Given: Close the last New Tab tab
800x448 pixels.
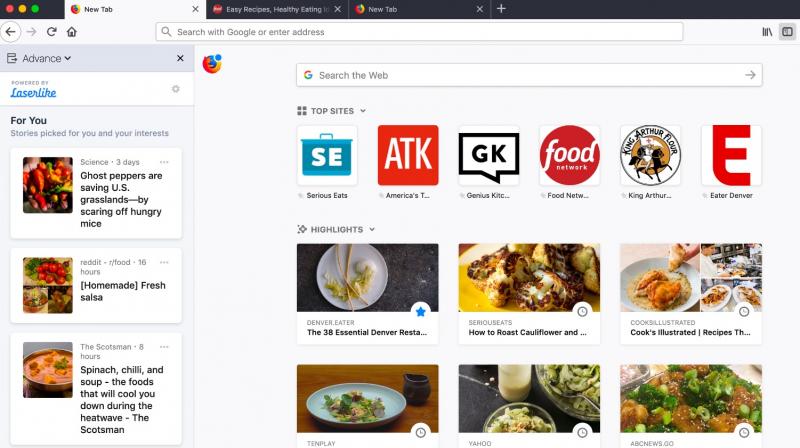Looking at the screenshot, I should pyautogui.click(x=479, y=9).
